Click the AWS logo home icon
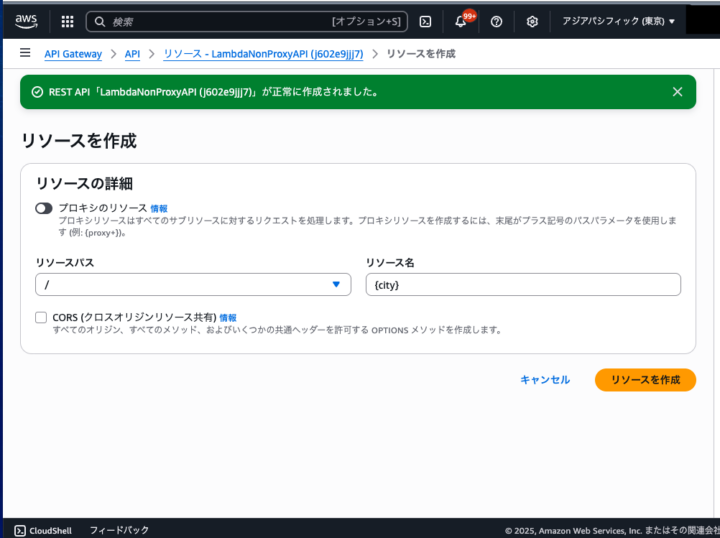This screenshot has width=720, height=538. tap(25, 21)
